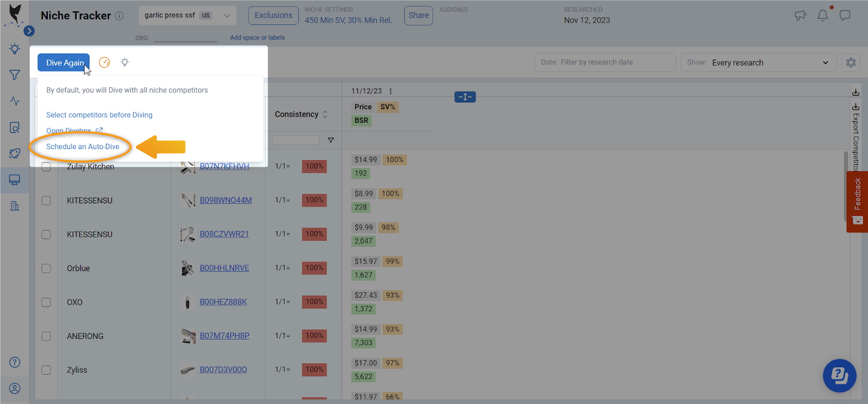Click the ORG input field
868x404 pixels.
[185, 38]
